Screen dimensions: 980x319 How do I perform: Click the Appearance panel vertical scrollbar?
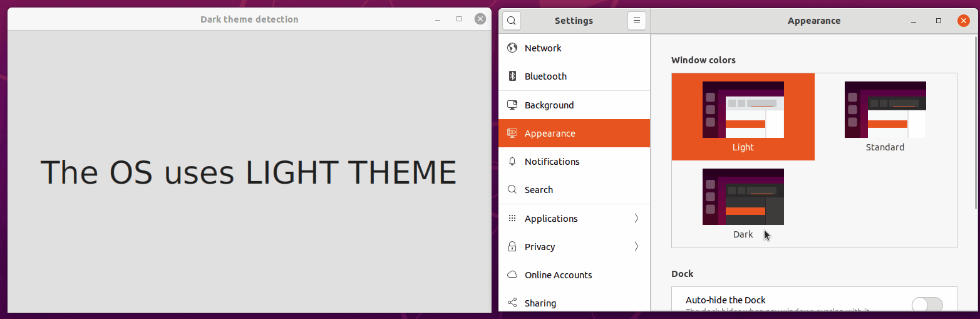977,122
